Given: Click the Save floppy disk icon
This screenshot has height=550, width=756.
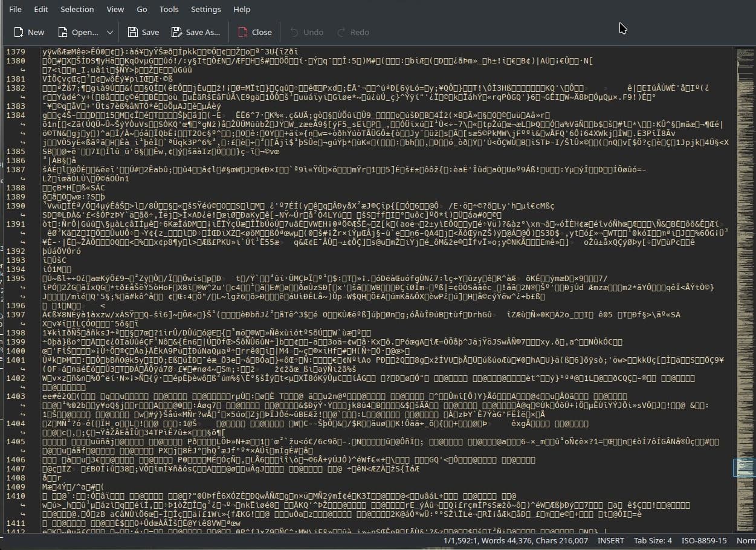Looking at the screenshot, I should point(132,32).
